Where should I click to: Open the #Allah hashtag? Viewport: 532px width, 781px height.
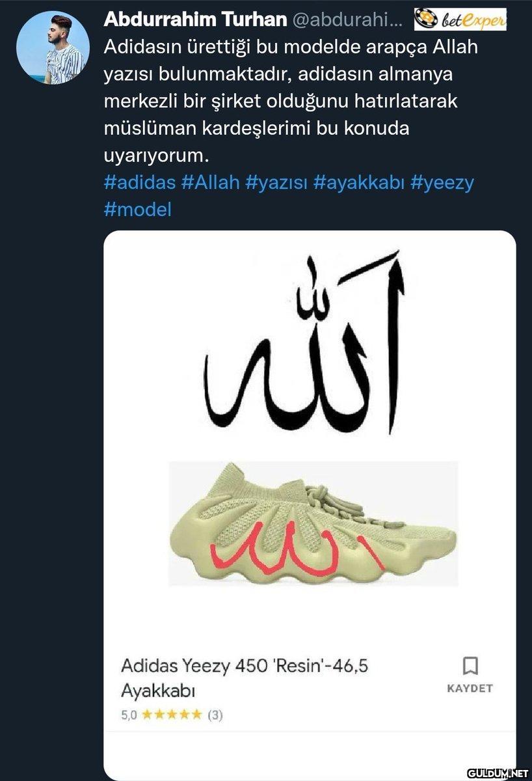pyautogui.click(x=210, y=182)
